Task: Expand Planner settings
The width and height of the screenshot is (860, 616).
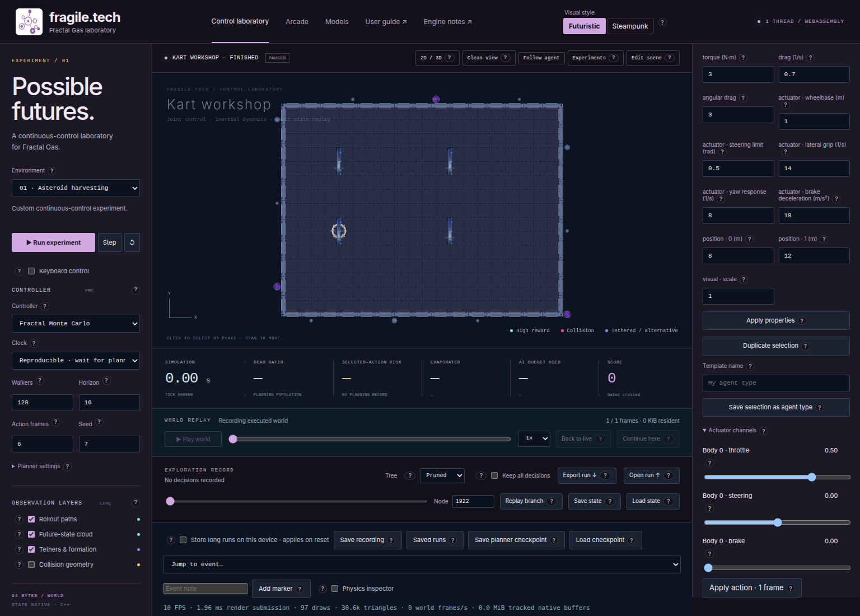Action: pyautogui.click(x=39, y=466)
